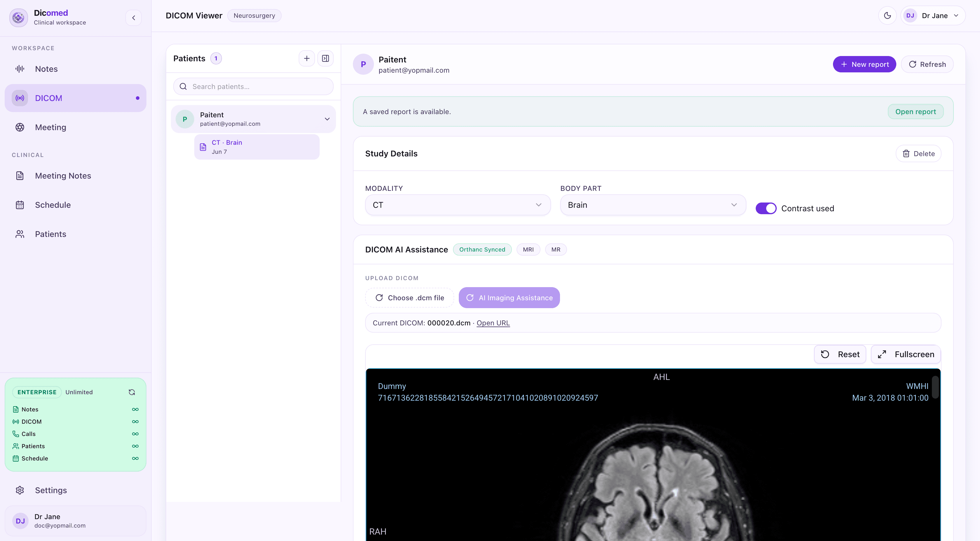The image size is (980, 541).
Task: Open Dr Jane profile card at sidebar bottom
Action: [x=75, y=521]
